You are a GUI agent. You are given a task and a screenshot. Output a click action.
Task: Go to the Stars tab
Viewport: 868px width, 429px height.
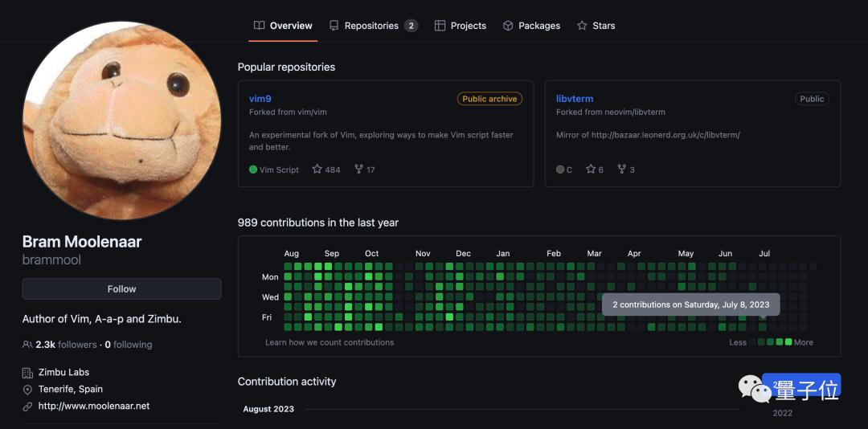pyautogui.click(x=596, y=26)
